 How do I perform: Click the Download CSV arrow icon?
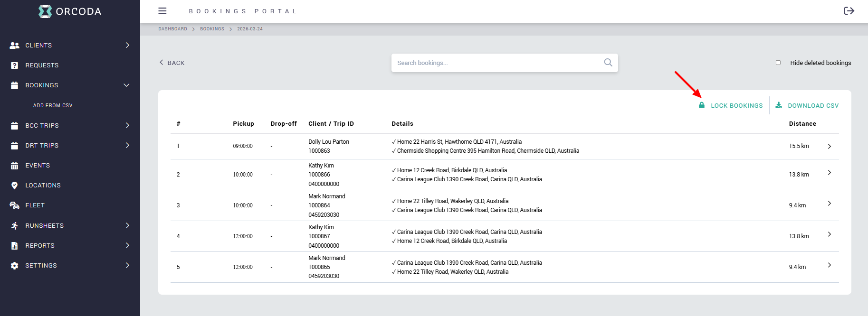(x=779, y=105)
